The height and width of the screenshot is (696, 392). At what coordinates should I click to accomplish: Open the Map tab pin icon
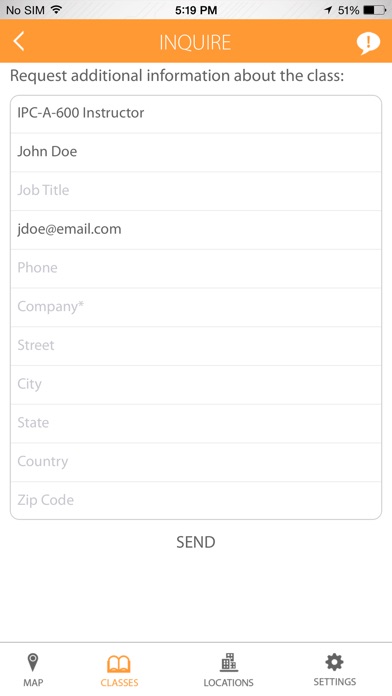pyautogui.click(x=33, y=663)
